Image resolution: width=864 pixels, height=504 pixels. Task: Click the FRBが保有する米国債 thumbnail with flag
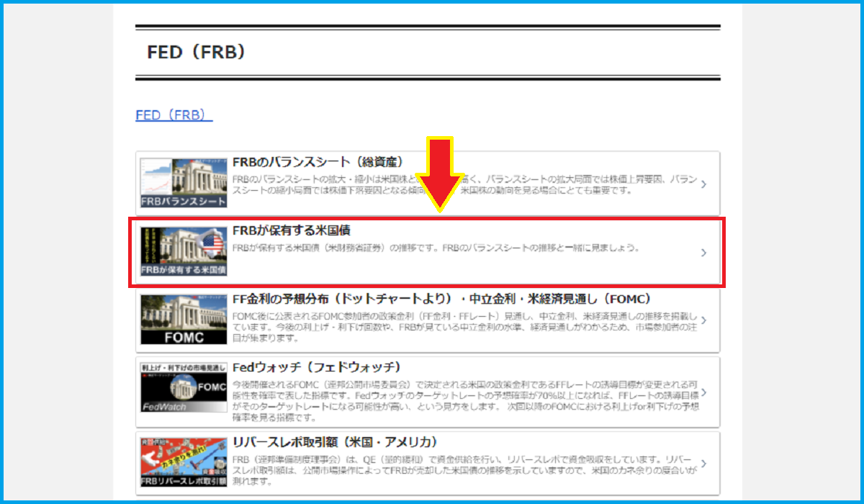[183, 251]
